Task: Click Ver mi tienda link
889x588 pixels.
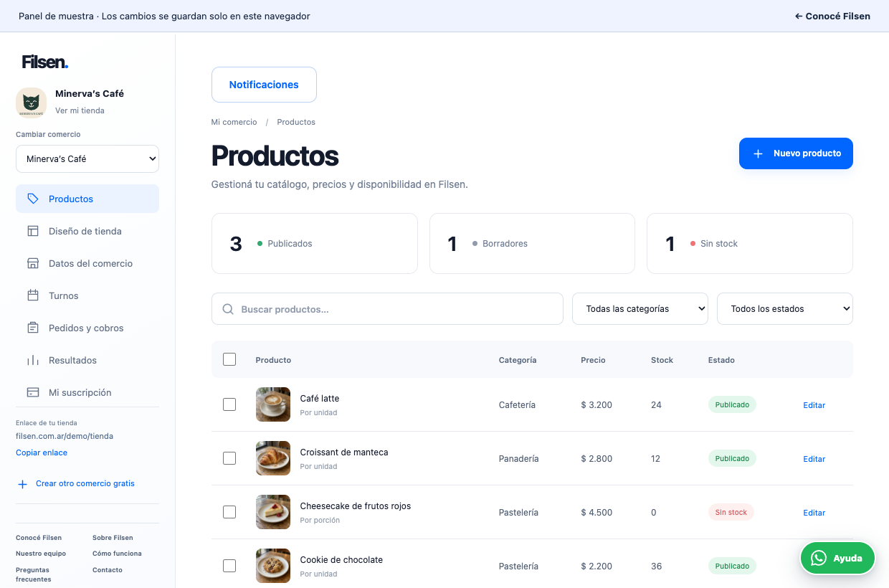Action: [x=80, y=110]
